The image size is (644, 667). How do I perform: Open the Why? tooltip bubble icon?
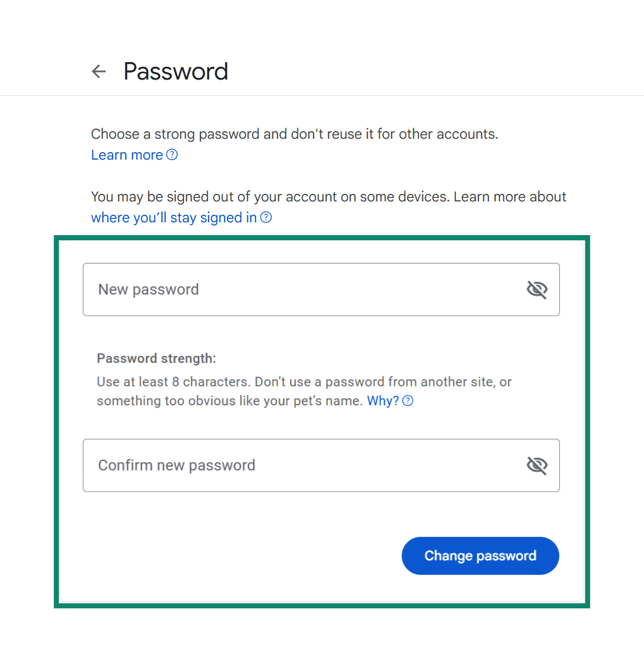(408, 401)
